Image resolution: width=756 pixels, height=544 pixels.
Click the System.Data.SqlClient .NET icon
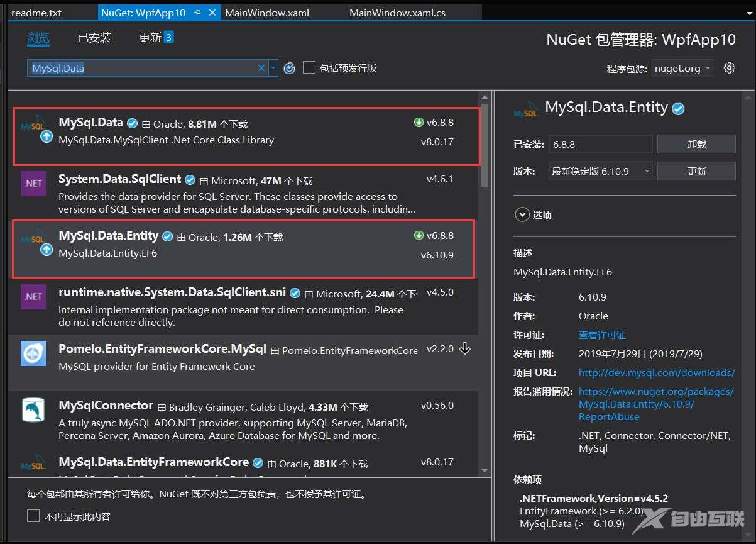(33, 184)
